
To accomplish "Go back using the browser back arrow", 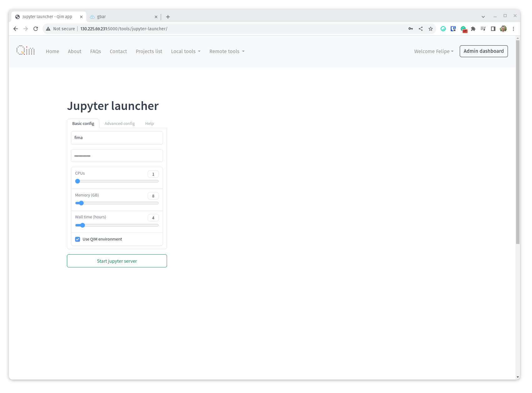I will 16,29.
